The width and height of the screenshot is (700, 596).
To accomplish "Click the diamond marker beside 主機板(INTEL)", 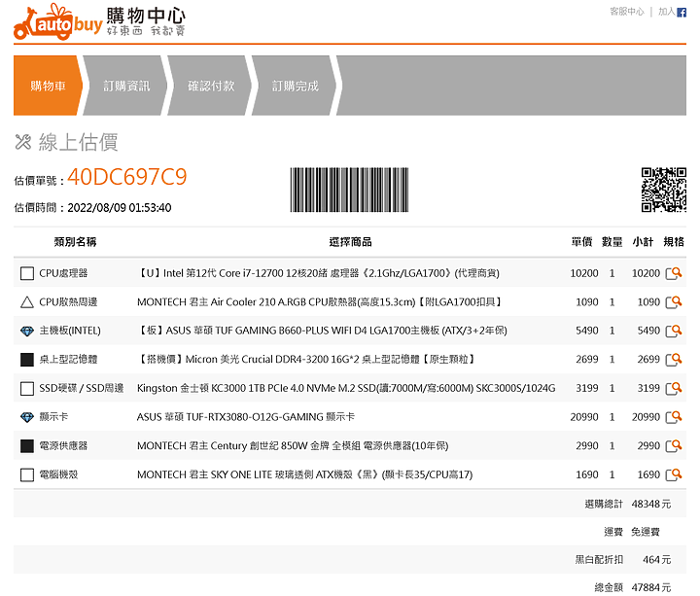I will click(27, 331).
